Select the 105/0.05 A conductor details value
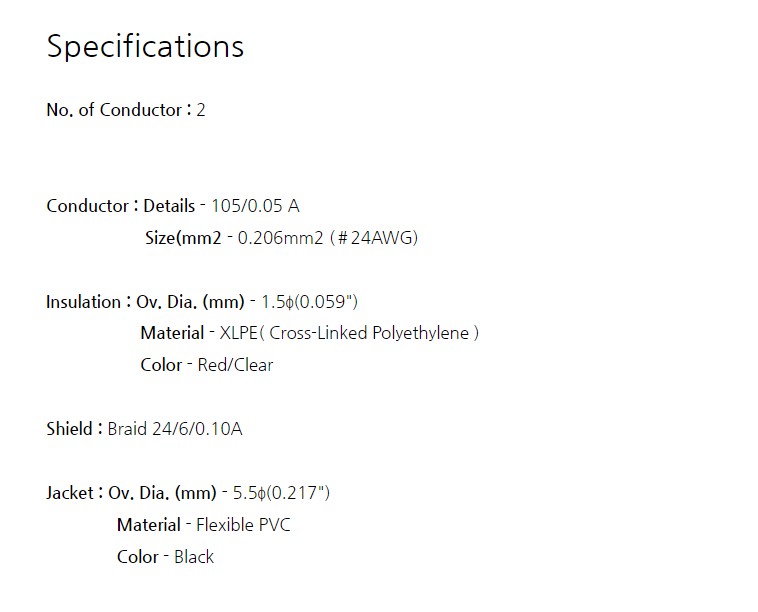 tap(255, 206)
